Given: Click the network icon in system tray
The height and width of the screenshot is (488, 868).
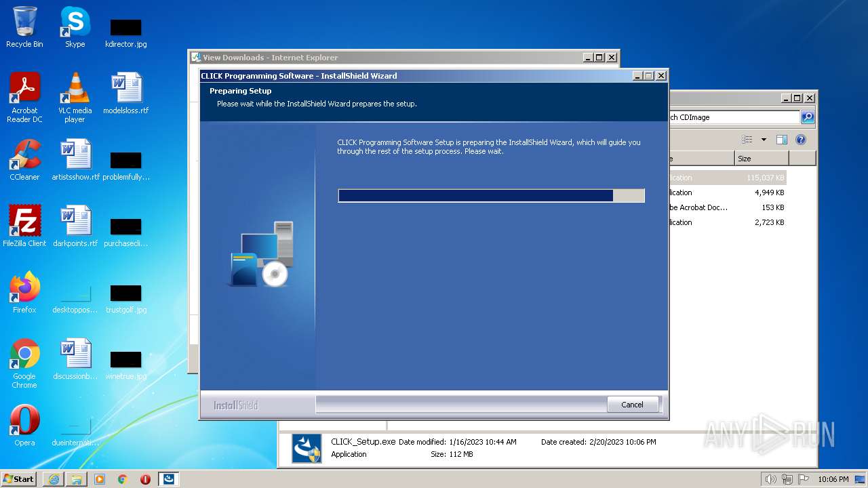Looking at the screenshot, I should 787,479.
